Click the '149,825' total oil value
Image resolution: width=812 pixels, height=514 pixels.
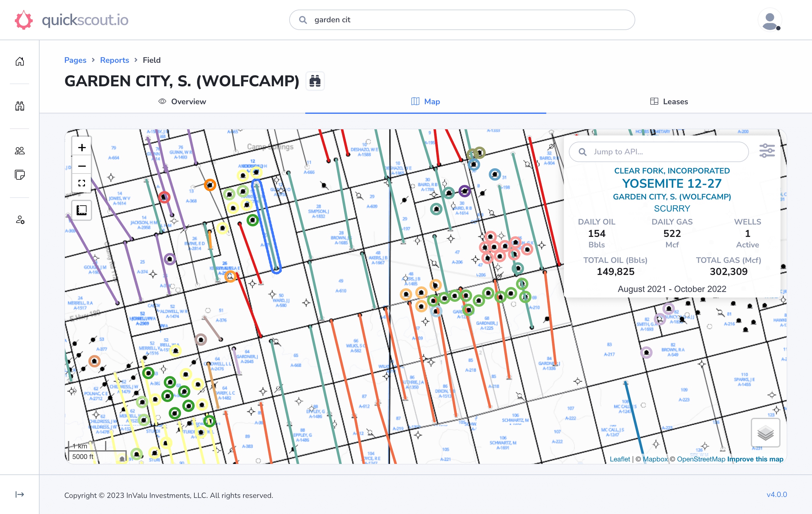pyautogui.click(x=615, y=272)
